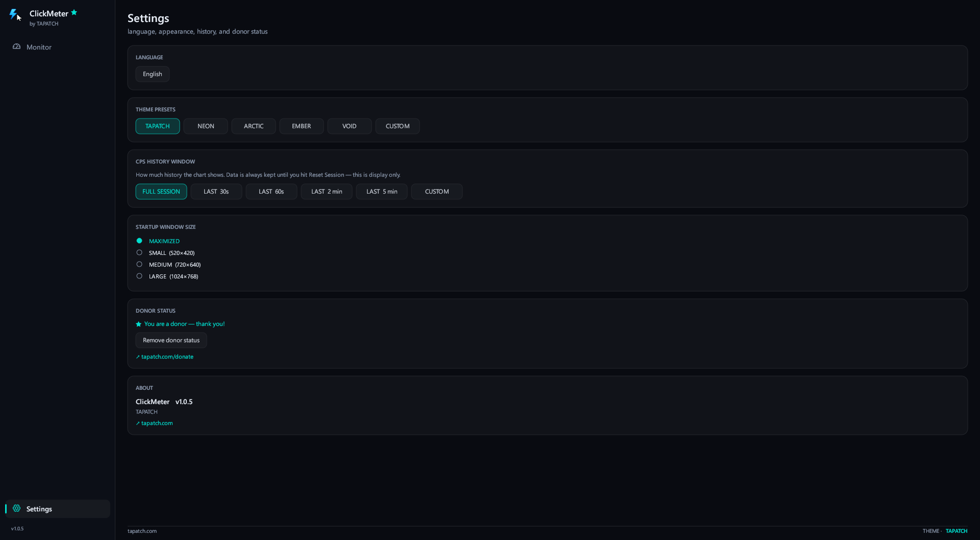Select LARGE (1024×768) startup size

pos(167,276)
